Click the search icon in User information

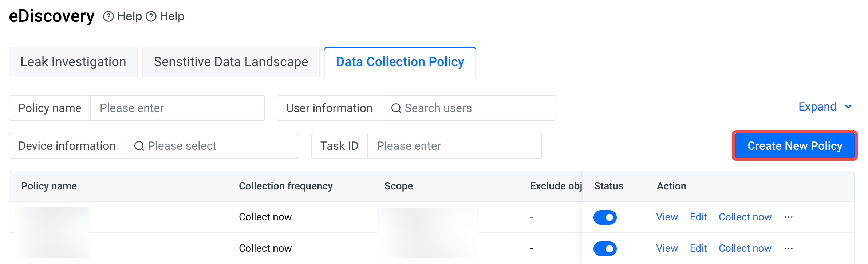(x=396, y=108)
